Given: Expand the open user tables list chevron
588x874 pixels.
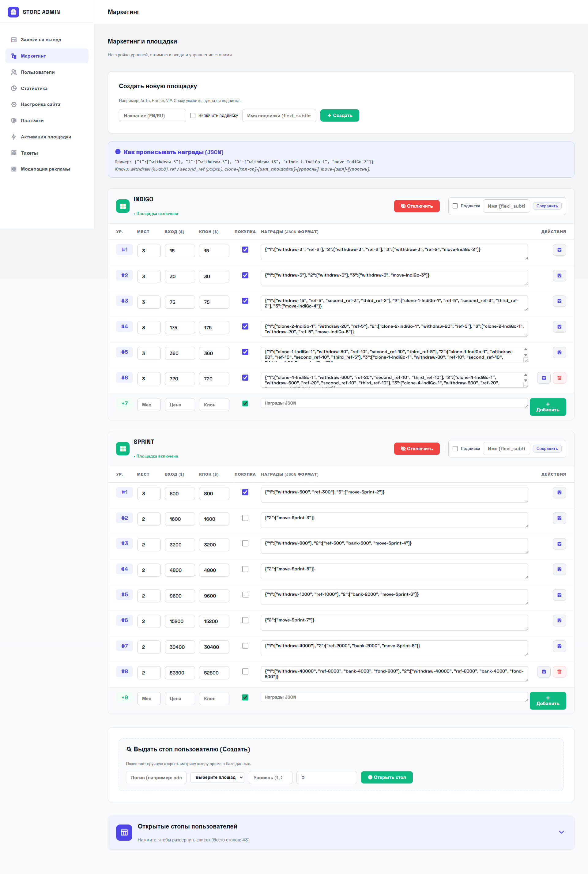Looking at the screenshot, I should [561, 832].
